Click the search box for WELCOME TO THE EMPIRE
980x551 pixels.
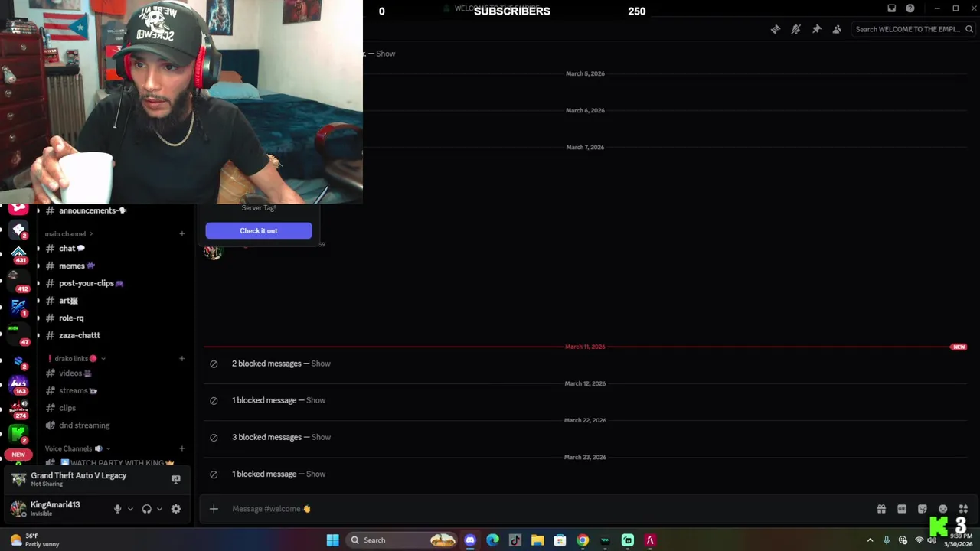(x=914, y=29)
